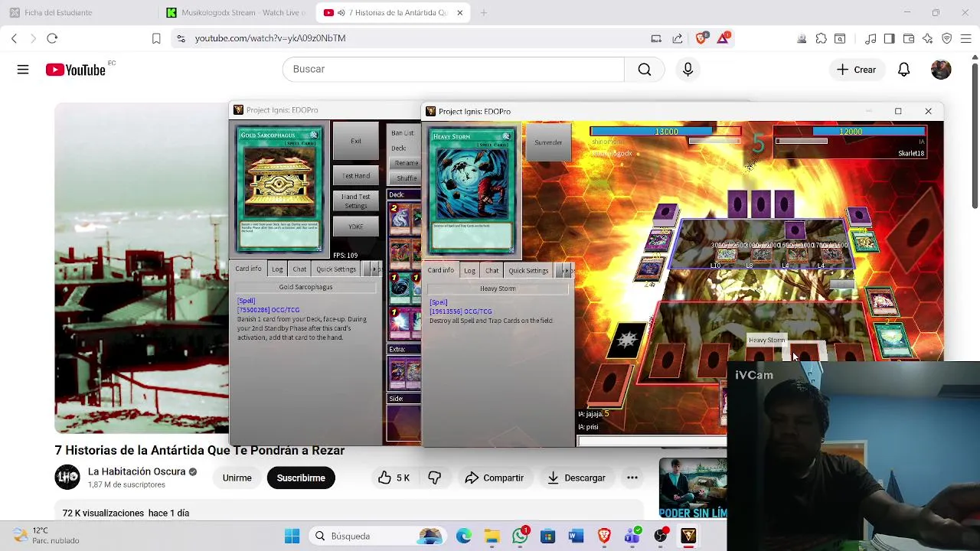Viewport: 980px width, 551px height.
Task: Open the Brave Rewards triangle icon
Action: coord(723,38)
